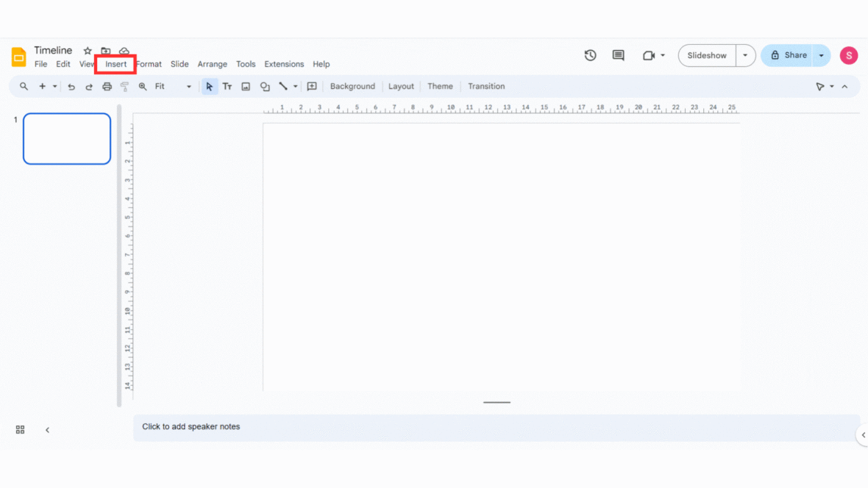Select slide 1 thumbnail in filmstrip

66,138
